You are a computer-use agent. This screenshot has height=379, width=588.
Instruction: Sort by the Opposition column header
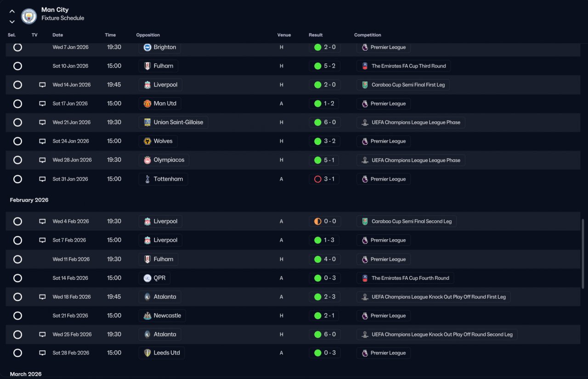[148, 35]
